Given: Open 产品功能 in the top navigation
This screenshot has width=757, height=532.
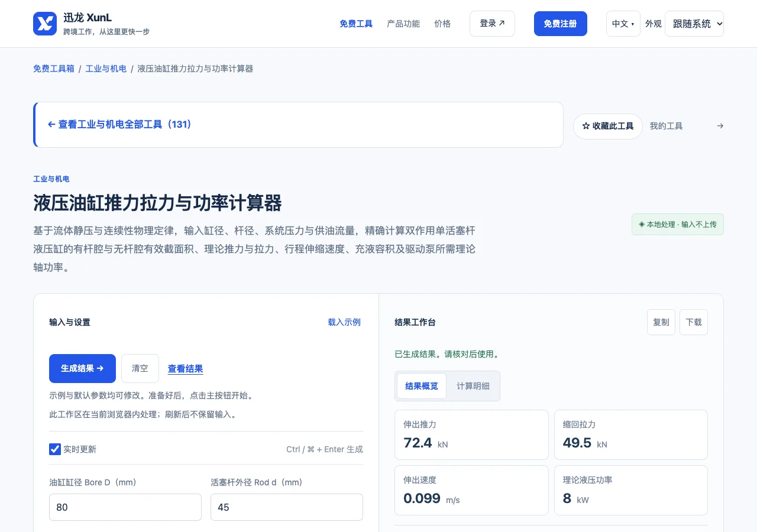Looking at the screenshot, I should [403, 24].
